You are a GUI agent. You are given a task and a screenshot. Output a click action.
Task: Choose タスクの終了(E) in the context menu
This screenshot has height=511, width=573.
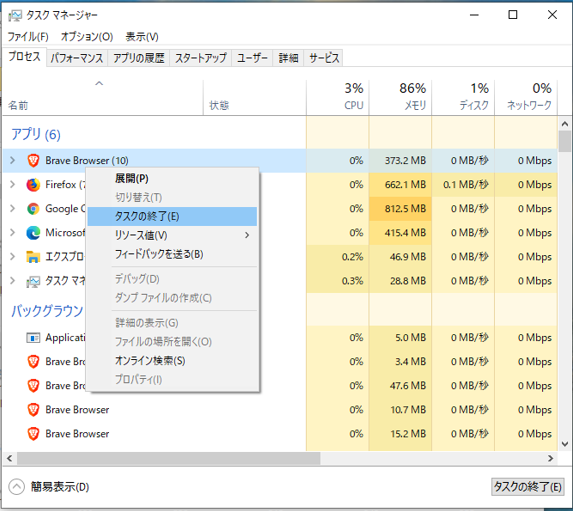click(172, 216)
